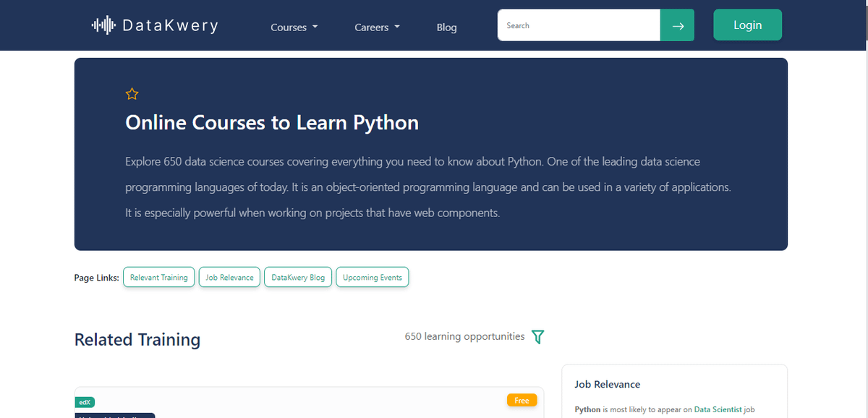Submit the search with the green arrow icon
The width and height of the screenshot is (868, 418).
click(677, 25)
